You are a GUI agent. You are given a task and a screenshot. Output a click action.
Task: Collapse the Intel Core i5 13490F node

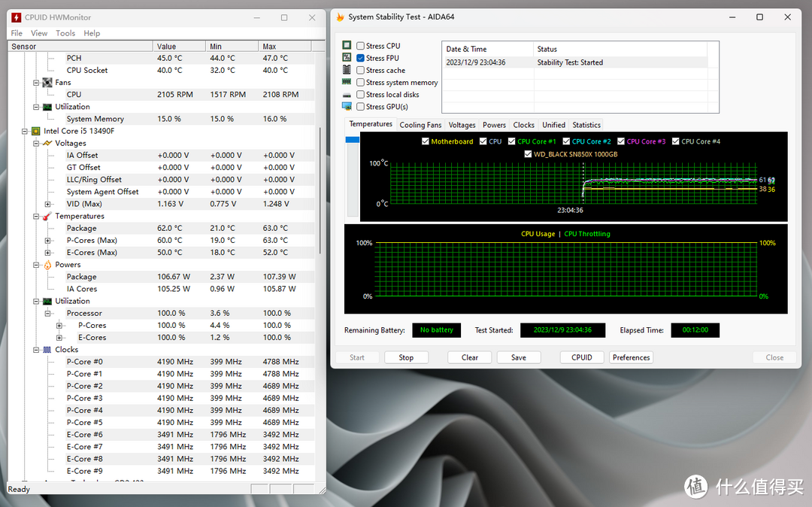pos(24,131)
